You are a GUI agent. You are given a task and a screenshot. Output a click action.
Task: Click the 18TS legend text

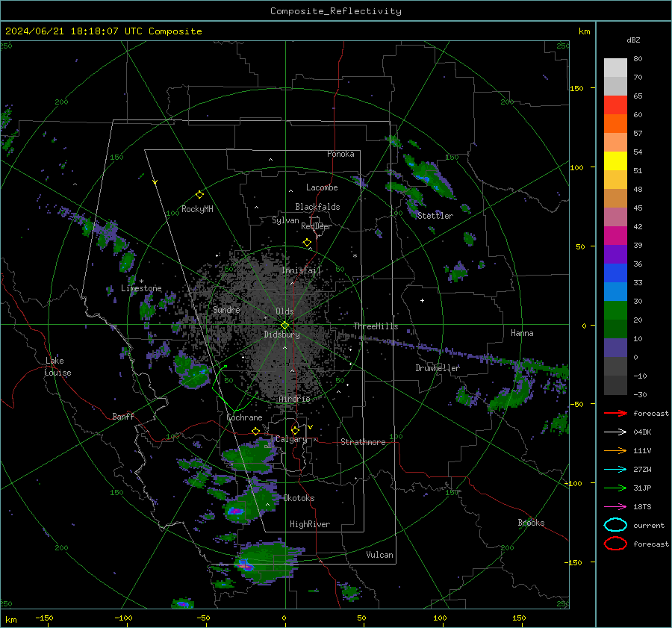[x=642, y=507]
